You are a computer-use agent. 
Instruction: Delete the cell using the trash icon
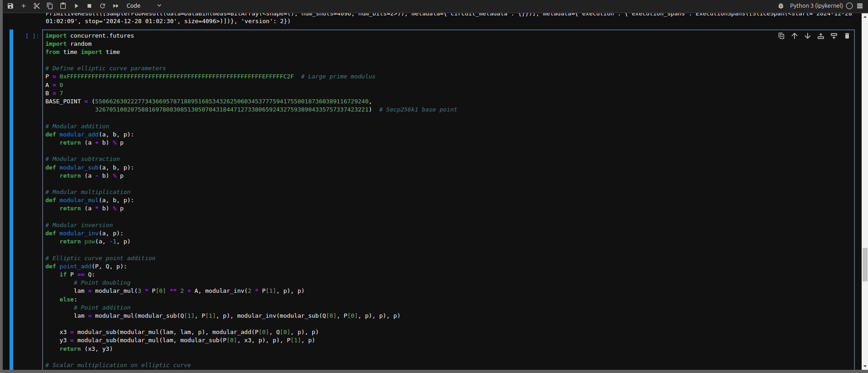[x=847, y=36]
